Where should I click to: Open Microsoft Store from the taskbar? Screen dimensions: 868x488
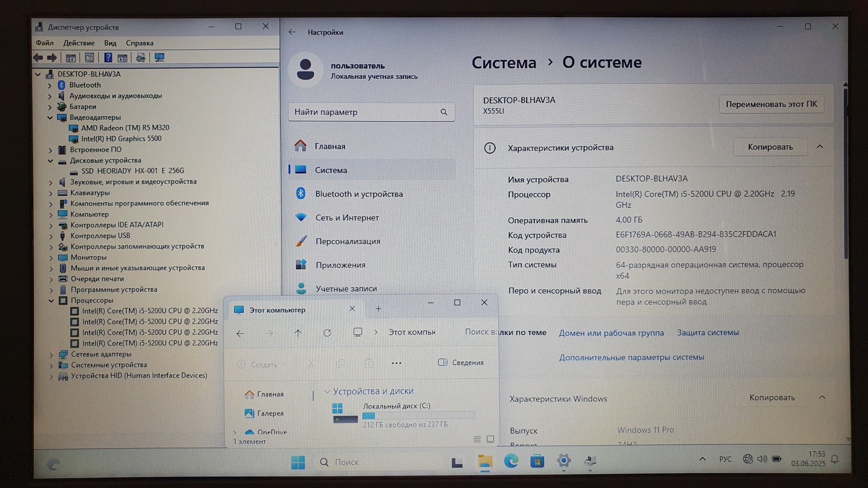coord(537,461)
